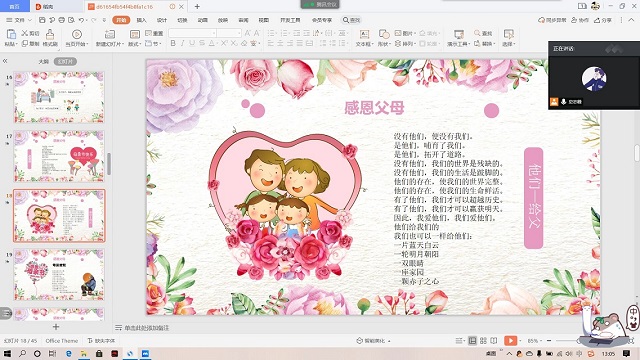The height and width of the screenshot is (360, 640).
Task: Decrease font size button
Action: [257, 33]
